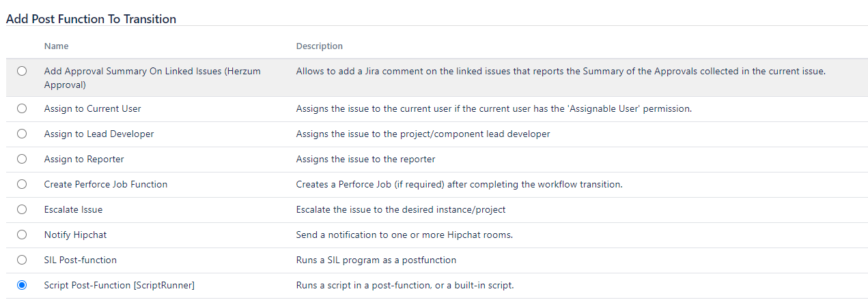Screen dimensions: 868x300
Task: Click the 'Assign to Lead Developer' name label
Action: pyautogui.click(x=99, y=134)
